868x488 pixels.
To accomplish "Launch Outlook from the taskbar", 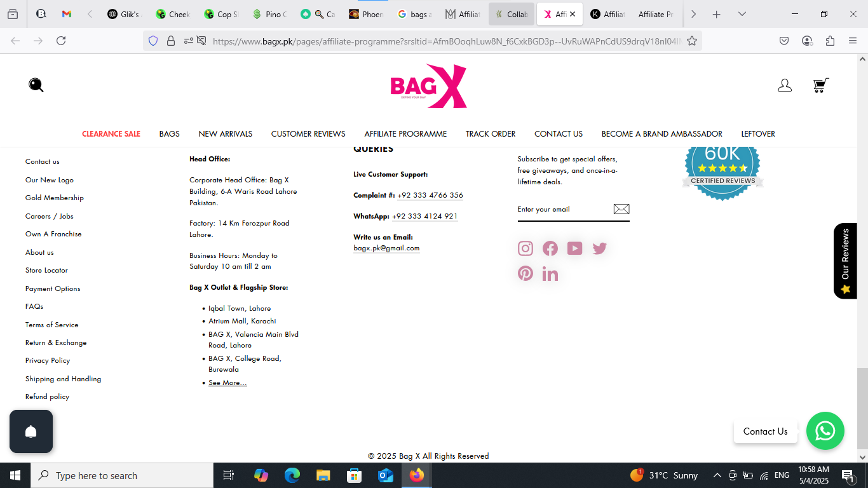I will click(386, 475).
